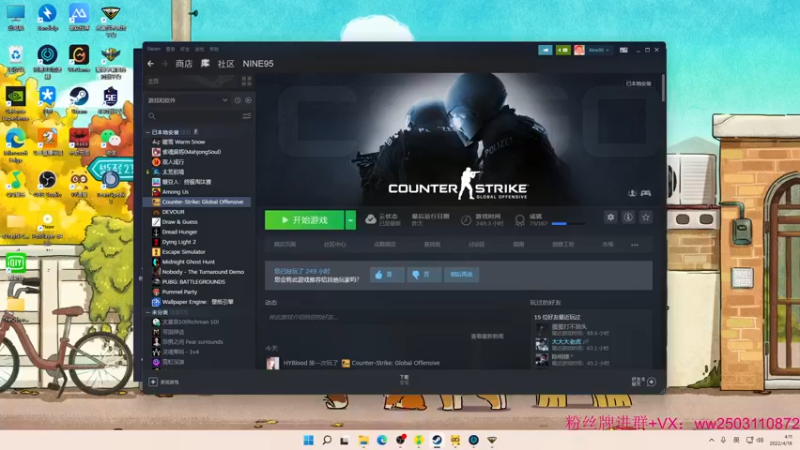
Task: Open the OBS Studio desktop shortcut
Action: tap(47, 184)
